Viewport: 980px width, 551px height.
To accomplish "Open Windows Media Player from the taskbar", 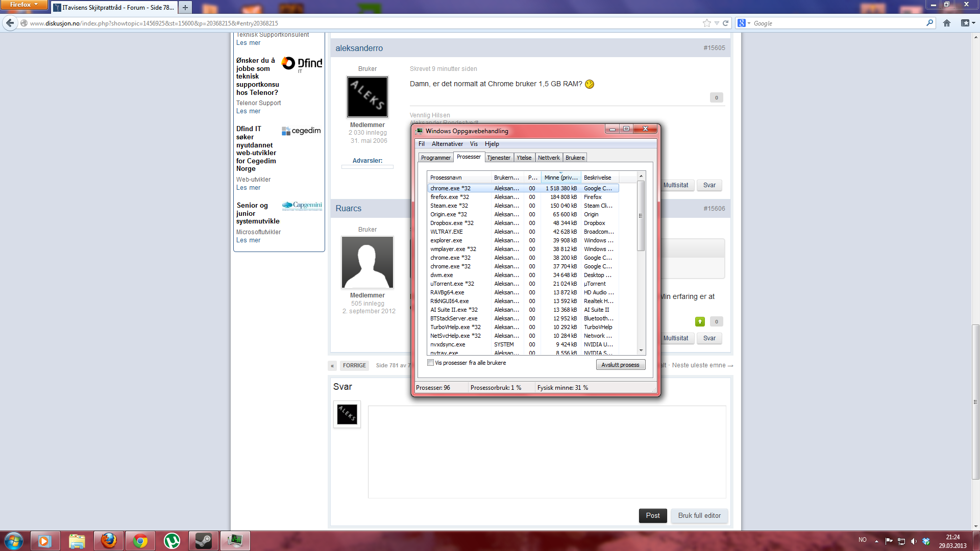I will (45, 541).
